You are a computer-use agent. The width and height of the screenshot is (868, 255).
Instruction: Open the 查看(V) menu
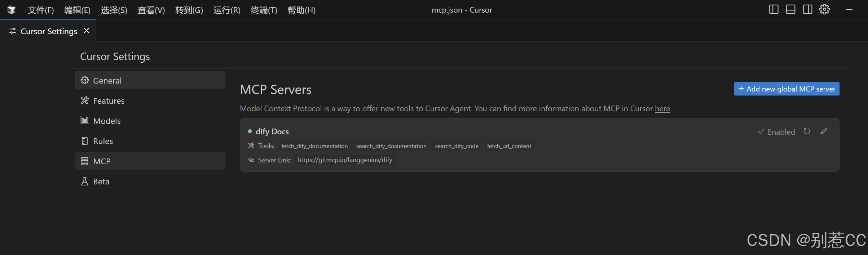[151, 10]
